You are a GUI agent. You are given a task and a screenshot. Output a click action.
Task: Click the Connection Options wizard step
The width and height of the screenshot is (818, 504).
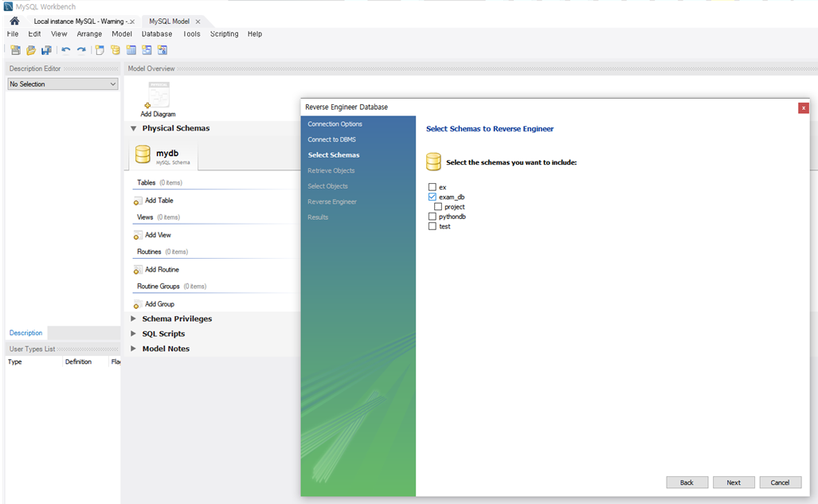click(x=335, y=124)
